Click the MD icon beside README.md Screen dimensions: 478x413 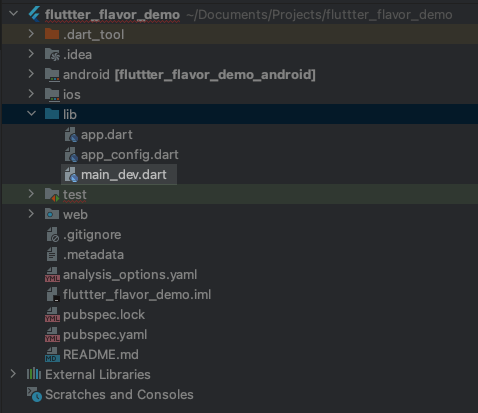pyautogui.click(x=52, y=355)
